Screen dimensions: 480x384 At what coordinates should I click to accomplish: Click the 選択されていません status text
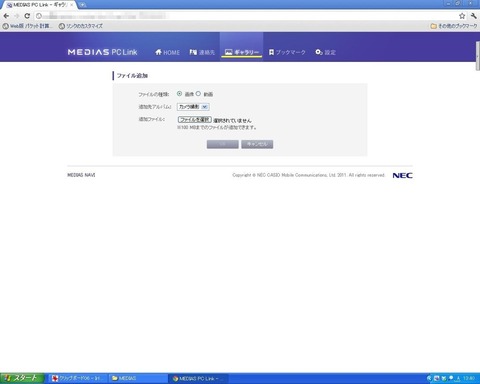click(x=232, y=120)
